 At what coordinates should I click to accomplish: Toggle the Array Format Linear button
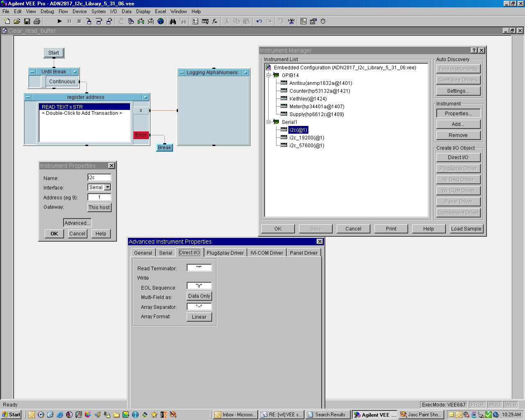(x=199, y=317)
